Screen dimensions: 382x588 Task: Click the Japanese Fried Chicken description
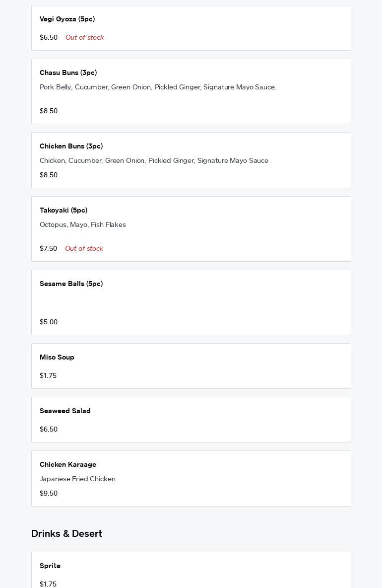77,479
